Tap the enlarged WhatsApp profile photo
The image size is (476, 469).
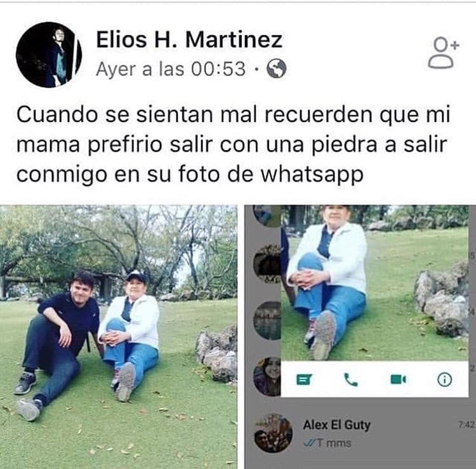pos(374,283)
